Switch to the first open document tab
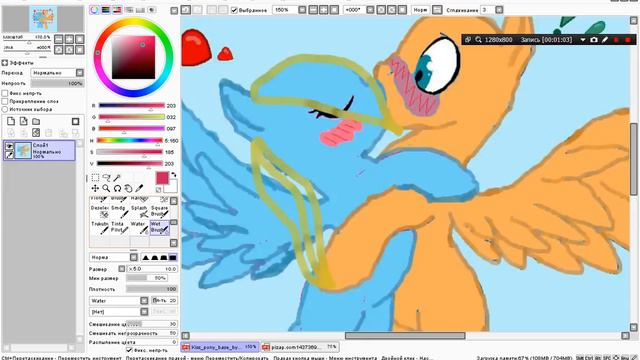 (220, 347)
